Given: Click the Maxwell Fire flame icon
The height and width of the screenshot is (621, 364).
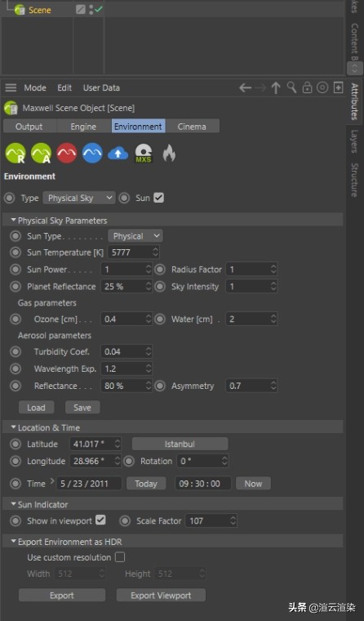Looking at the screenshot, I should (x=169, y=154).
